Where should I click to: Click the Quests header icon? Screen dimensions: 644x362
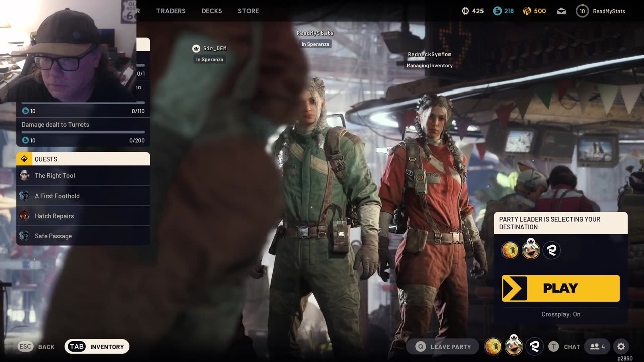[24, 159]
